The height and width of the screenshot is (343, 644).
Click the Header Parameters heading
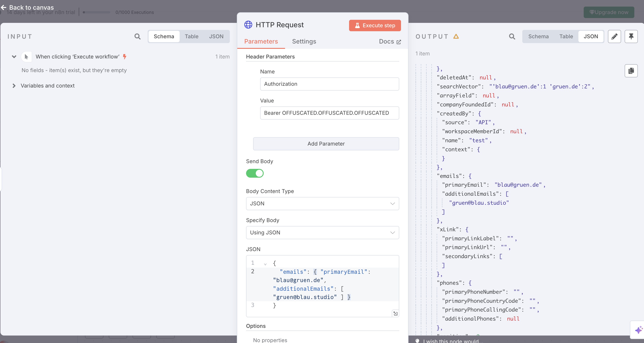[x=270, y=57]
